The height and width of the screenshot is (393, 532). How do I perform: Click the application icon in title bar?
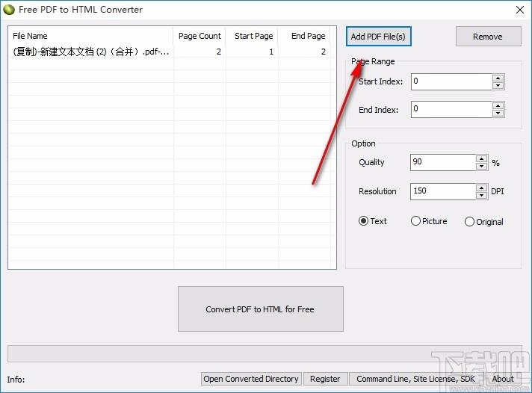[9, 10]
